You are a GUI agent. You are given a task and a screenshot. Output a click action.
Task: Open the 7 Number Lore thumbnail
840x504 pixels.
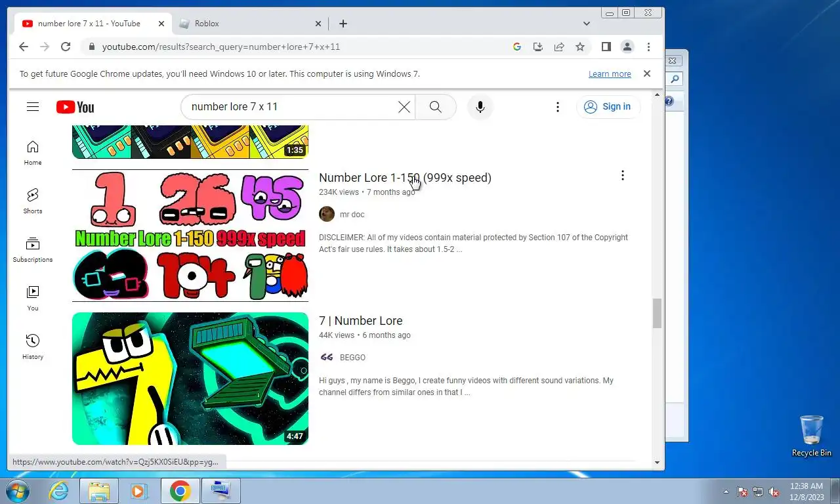(x=190, y=379)
